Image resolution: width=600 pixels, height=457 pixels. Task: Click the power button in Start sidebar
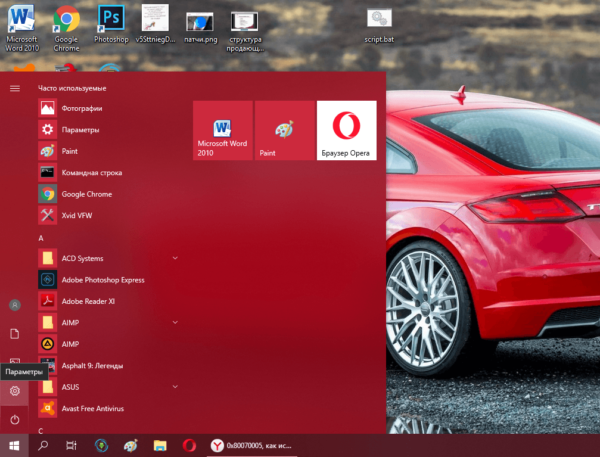point(15,420)
